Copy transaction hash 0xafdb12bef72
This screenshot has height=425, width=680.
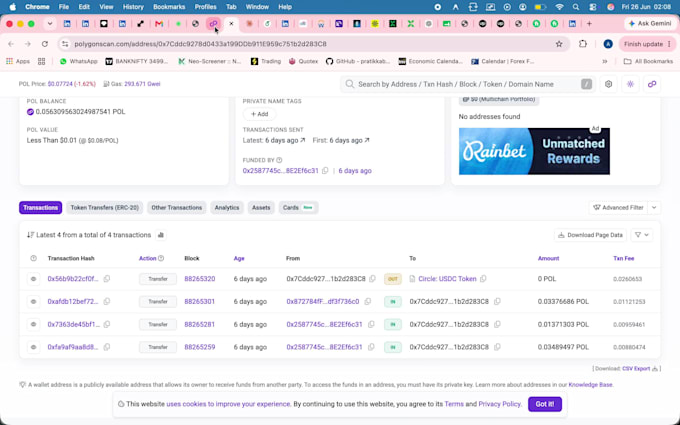point(107,301)
